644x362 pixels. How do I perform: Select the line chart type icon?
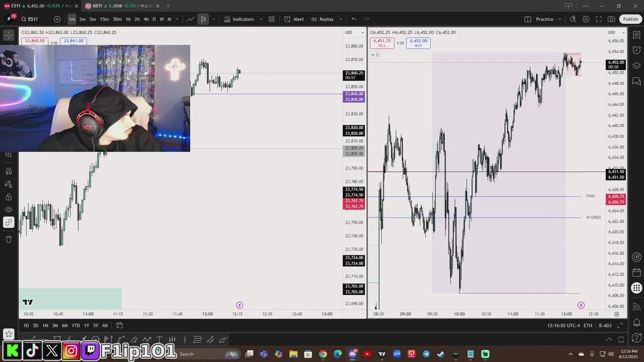[x=190, y=19]
